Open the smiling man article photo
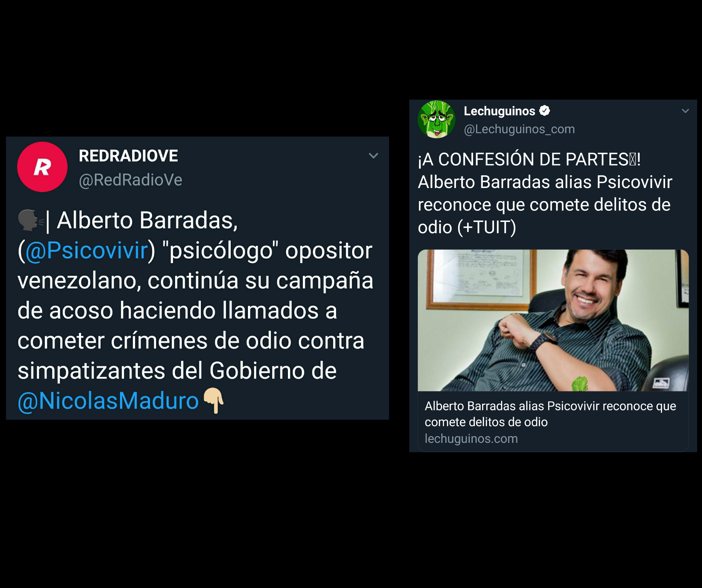The width and height of the screenshot is (702, 588). (x=553, y=320)
